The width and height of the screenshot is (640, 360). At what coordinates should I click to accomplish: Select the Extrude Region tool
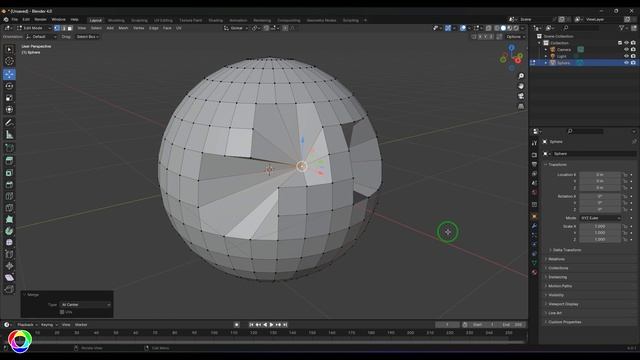[9, 161]
